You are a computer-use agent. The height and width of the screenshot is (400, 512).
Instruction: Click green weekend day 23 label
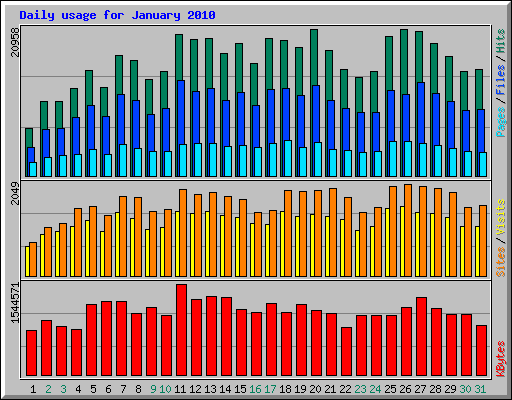(x=360, y=389)
